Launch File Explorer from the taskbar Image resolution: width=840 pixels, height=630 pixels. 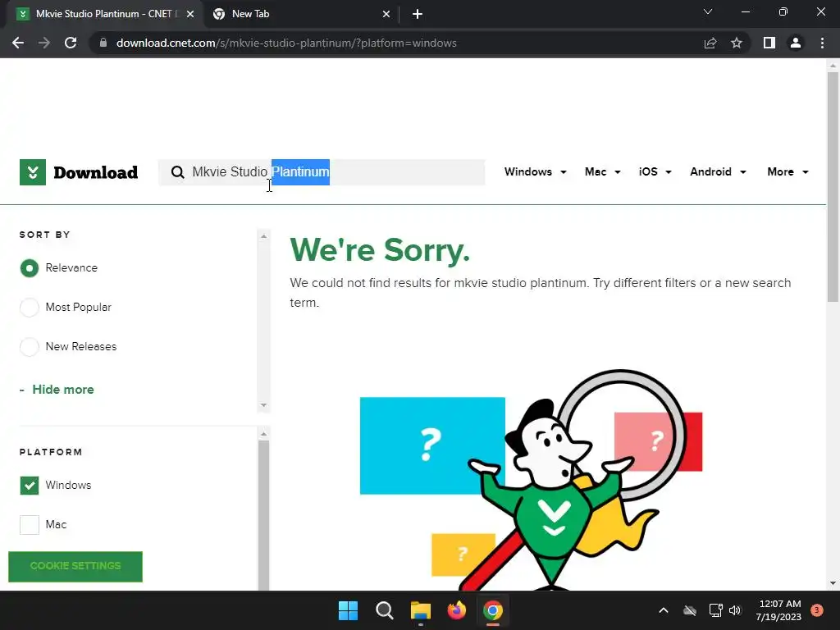point(421,610)
